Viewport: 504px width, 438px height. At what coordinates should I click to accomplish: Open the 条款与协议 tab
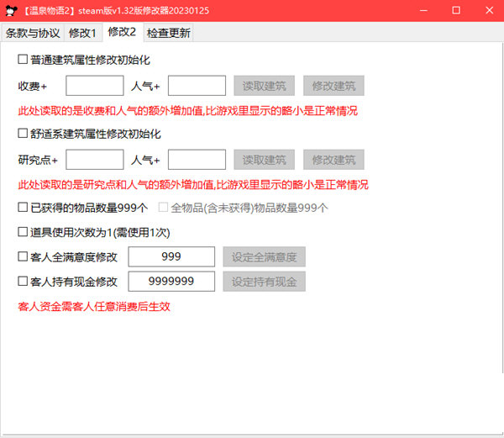(33, 33)
